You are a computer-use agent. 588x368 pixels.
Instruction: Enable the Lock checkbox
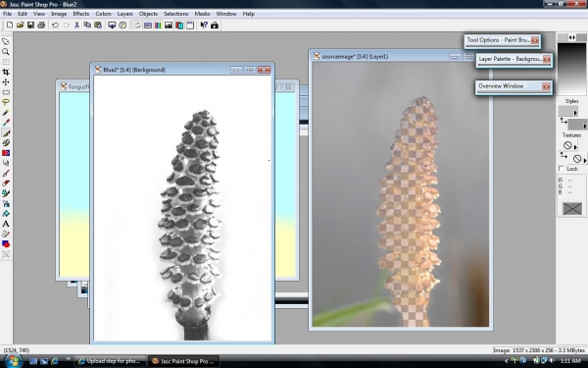coord(562,169)
